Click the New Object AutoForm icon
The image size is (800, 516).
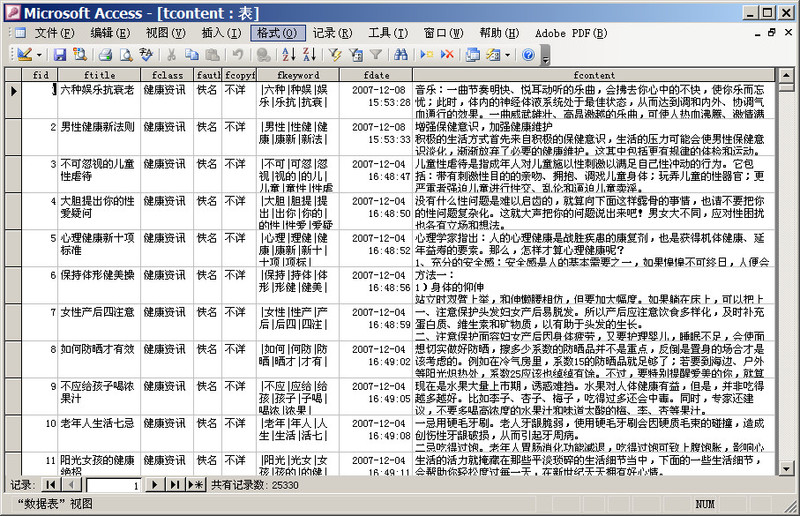click(493, 54)
